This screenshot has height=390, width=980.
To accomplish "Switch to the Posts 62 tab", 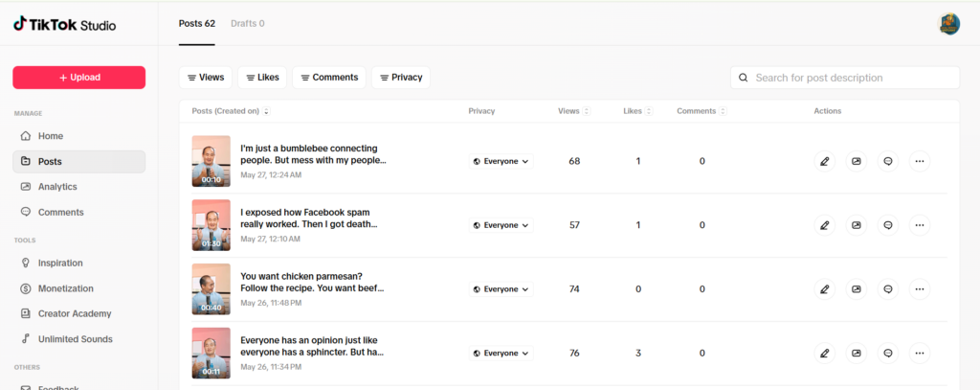I will pyautogui.click(x=197, y=24).
